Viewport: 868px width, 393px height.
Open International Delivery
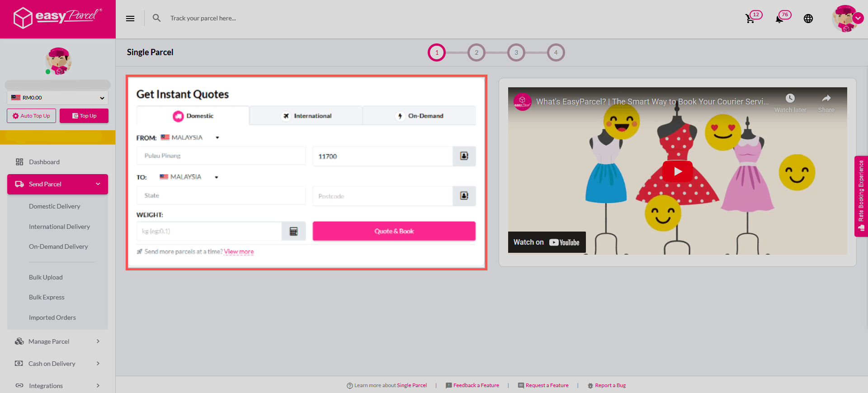tap(60, 227)
